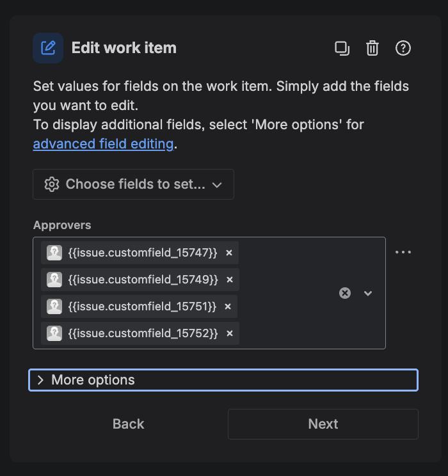Open help via the question mark icon

pos(403,48)
